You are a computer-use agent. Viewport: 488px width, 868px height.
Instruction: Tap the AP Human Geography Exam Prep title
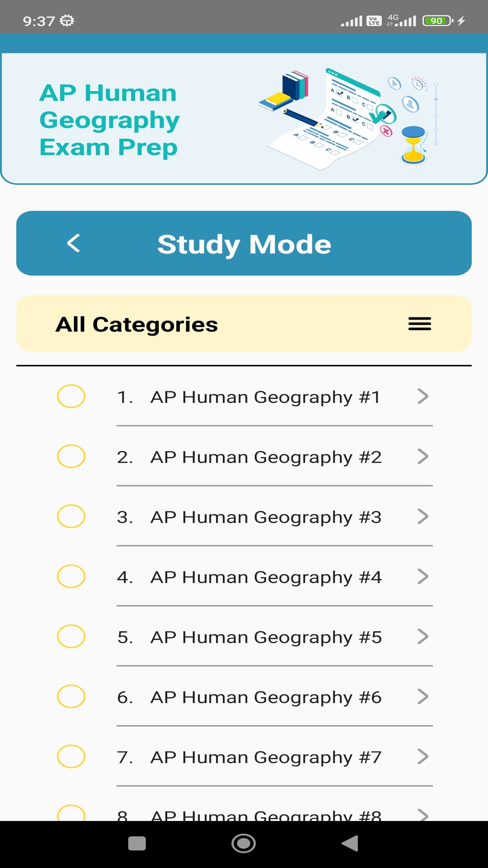click(x=109, y=120)
